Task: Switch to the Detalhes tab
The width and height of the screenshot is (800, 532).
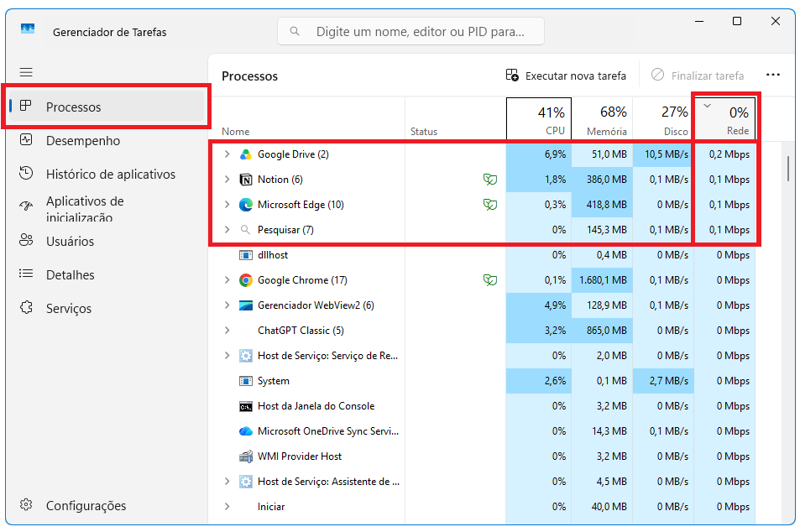Action: (x=107, y=274)
